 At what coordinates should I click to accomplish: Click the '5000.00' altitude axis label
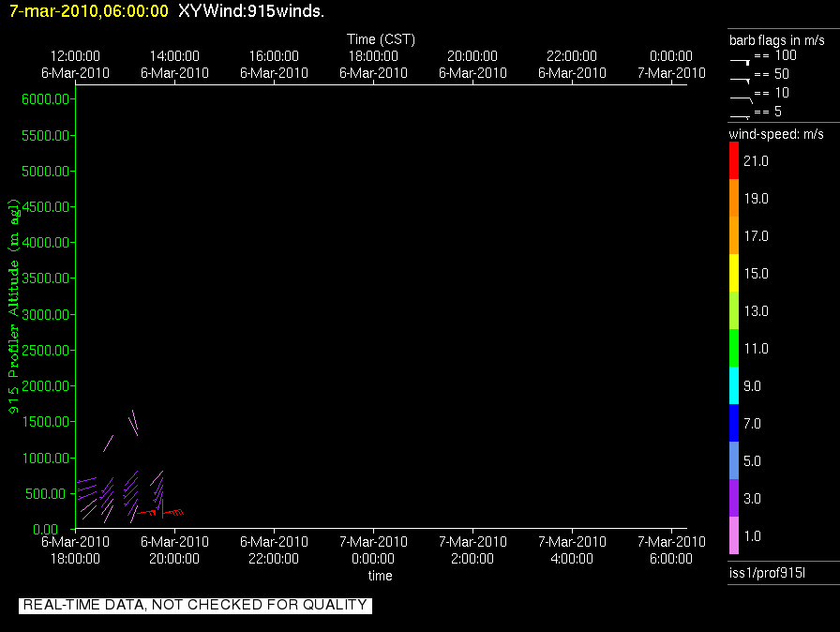click(46, 172)
